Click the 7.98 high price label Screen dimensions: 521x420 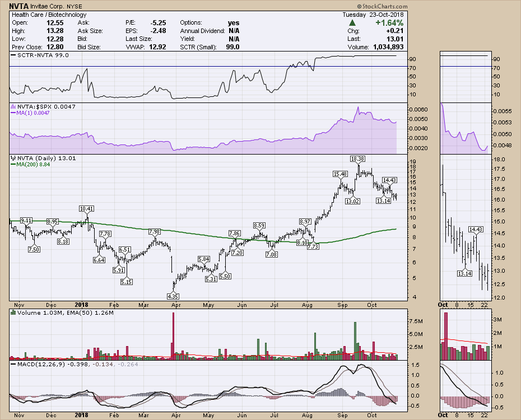click(154, 232)
